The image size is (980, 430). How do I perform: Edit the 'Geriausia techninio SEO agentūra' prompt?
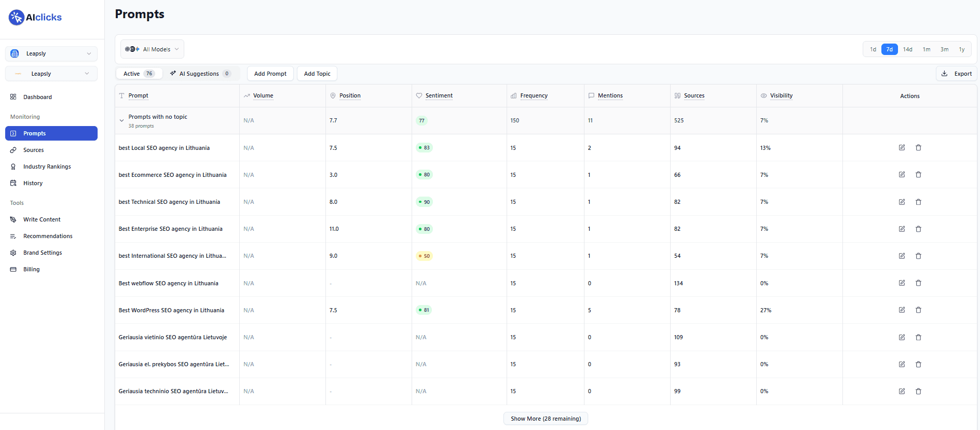(x=902, y=391)
